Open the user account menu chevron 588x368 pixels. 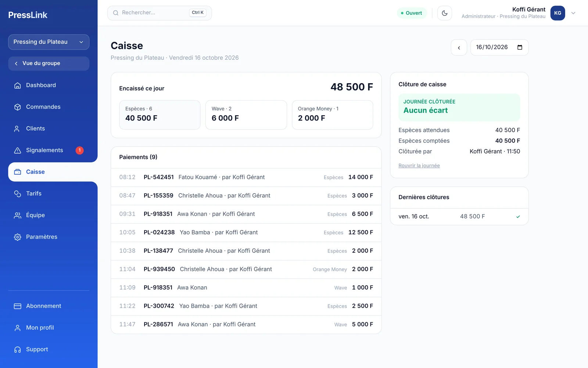coord(573,13)
